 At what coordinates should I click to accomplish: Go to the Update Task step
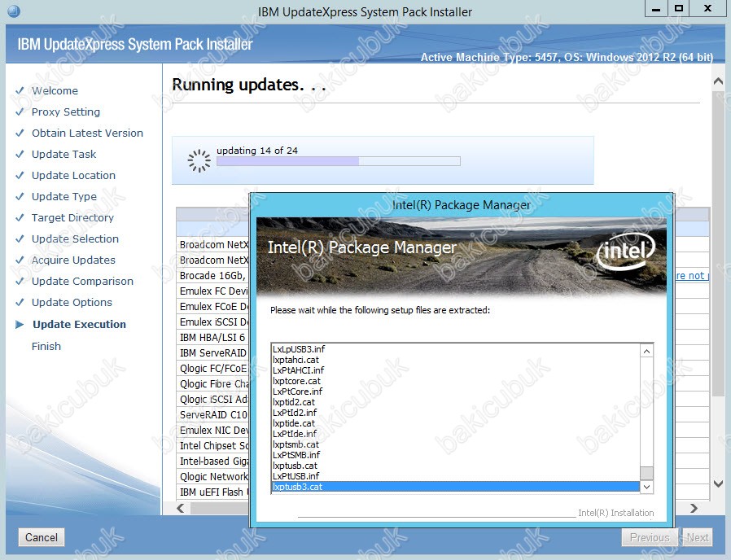63,155
